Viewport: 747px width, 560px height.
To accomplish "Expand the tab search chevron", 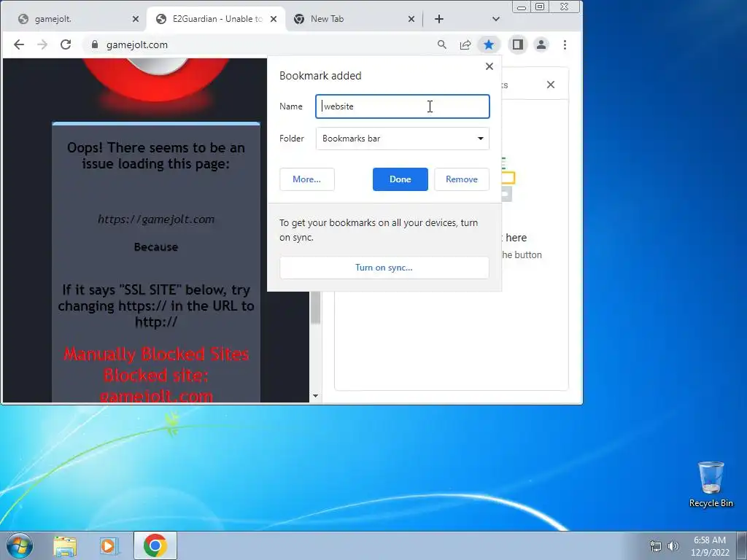I will pyautogui.click(x=495, y=19).
